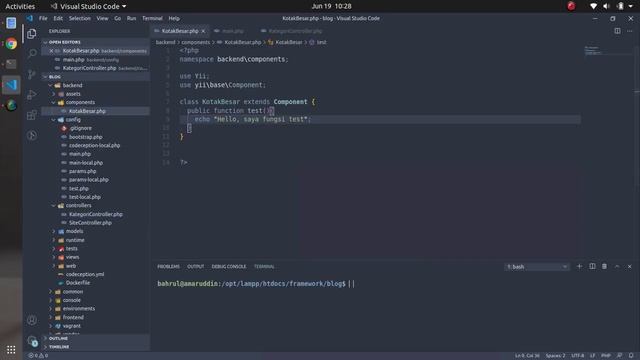This screenshot has width=640, height=360.
Task: Open the Accounts icon in activity bar
Action: coord(31,320)
